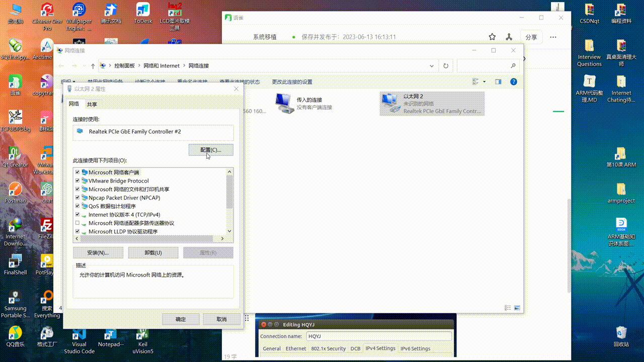
Task: Switch to the 共享 tab
Action: click(x=92, y=104)
